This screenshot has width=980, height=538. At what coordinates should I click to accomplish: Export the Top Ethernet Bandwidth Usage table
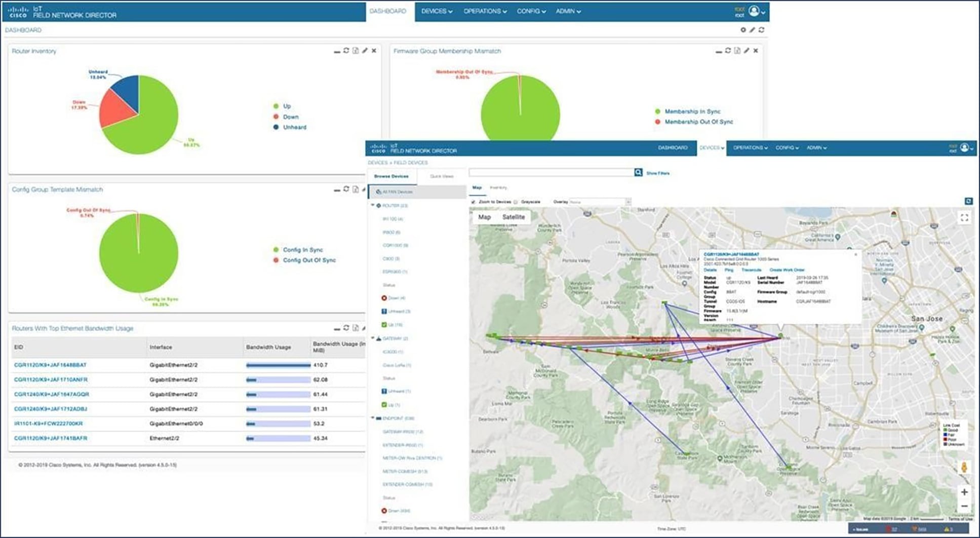pyautogui.click(x=356, y=328)
